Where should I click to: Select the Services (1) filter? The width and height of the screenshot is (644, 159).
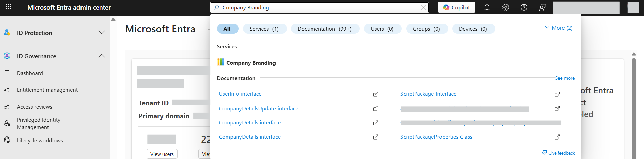pyautogui.click(x=264, y=29)
